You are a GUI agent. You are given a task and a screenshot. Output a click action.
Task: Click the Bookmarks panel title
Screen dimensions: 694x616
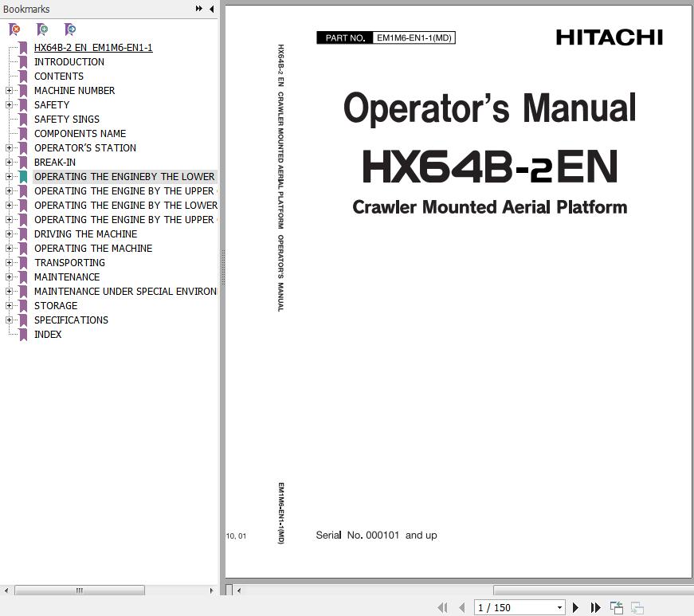pyautogui.click(x=26, y=9)
